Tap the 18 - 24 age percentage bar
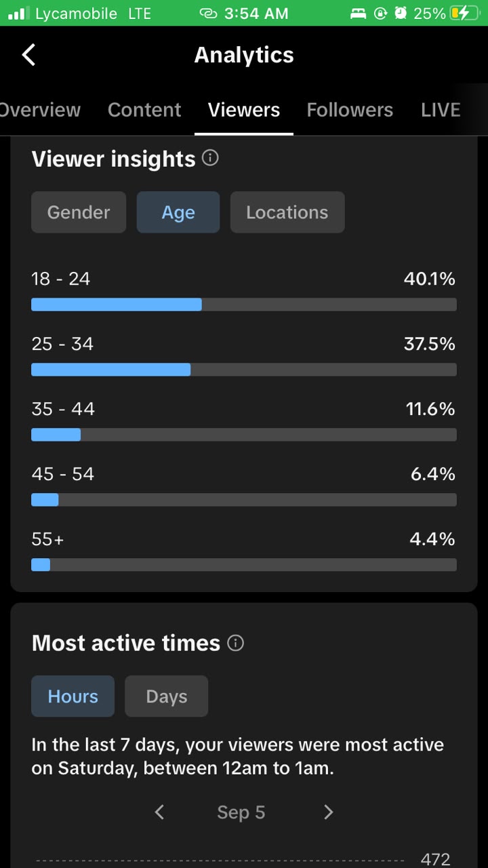The image size is (488, 868). tap(244, 304)
